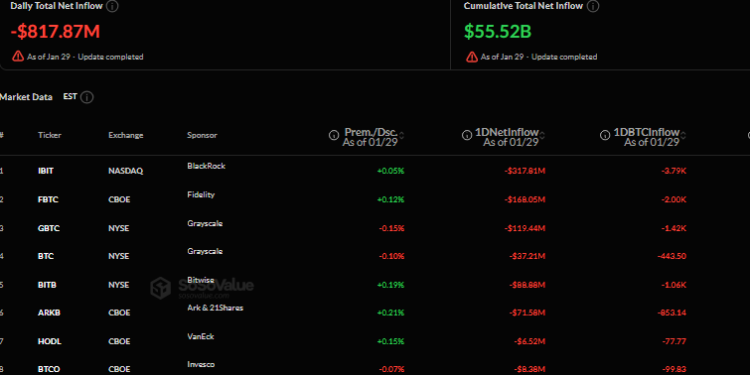Click the -3.79K BTC inflow value
Image resolution: width=750 pixels, height=375 pixels.
coord(674,171)
